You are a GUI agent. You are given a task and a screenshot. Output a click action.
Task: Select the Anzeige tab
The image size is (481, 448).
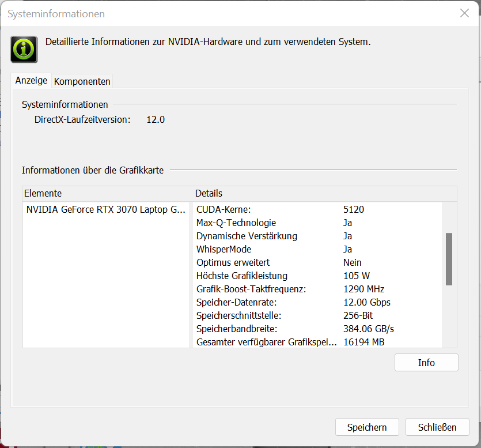tap(31, 81)
